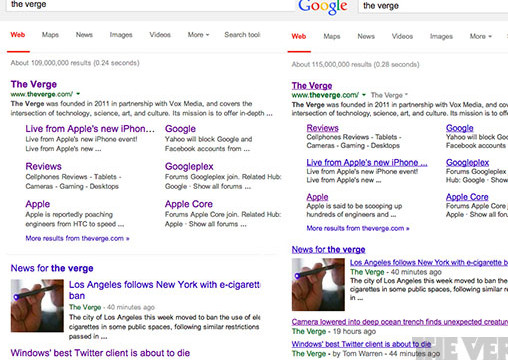Open 'Live from Apple's new iPhon...' sitelink on left
The height and width of the screenshot is (360, 508).
point(90,129)
